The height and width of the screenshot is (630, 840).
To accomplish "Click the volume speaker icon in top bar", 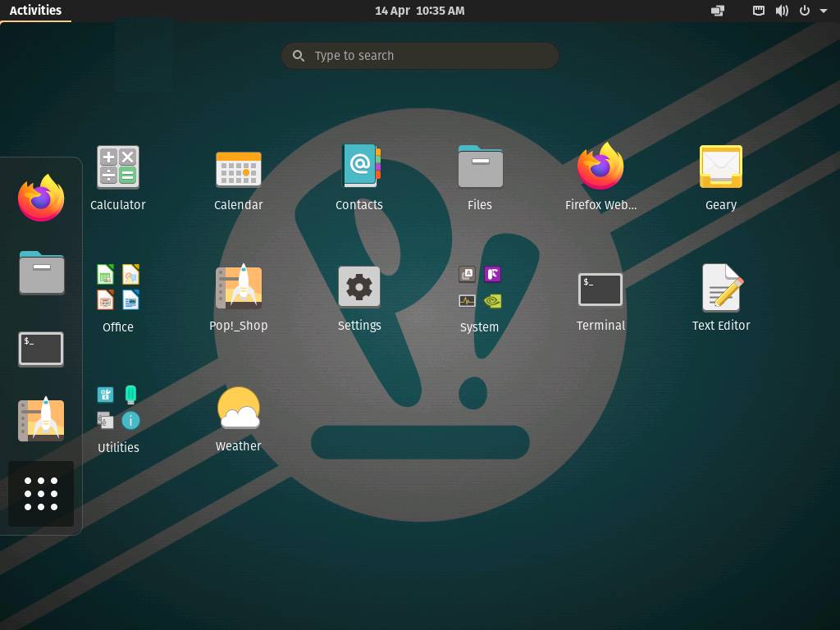I will 782,11.
